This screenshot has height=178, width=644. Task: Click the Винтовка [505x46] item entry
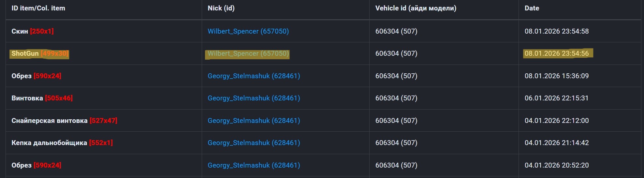(42, 98)
